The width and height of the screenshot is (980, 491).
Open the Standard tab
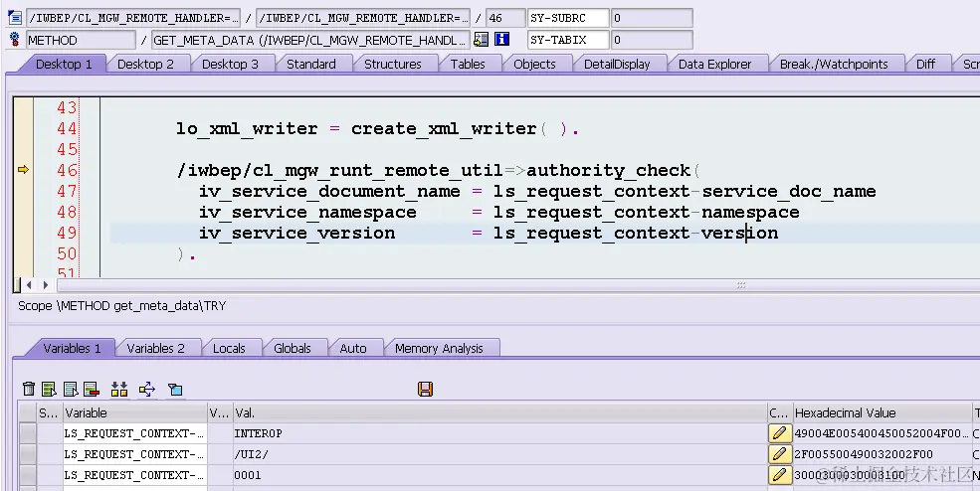311,64
